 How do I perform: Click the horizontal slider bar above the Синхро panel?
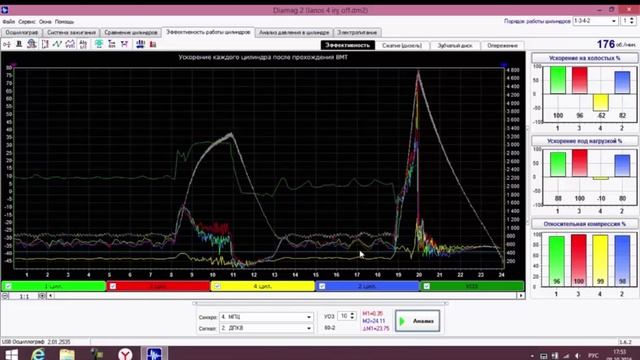tap(320, 303)
